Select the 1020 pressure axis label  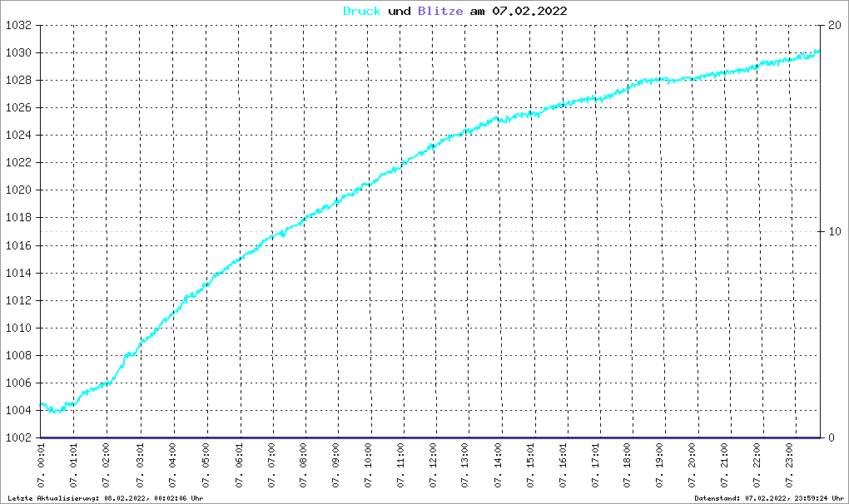(18, 190)
